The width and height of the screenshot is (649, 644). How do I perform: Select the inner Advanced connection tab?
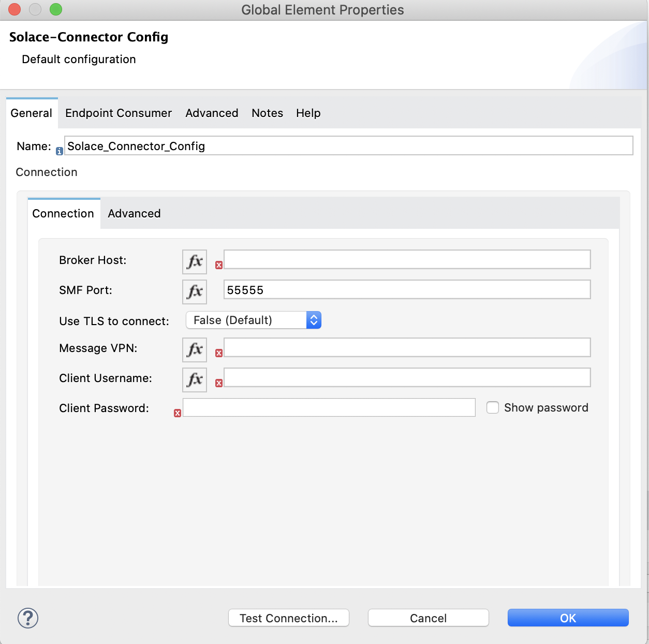coord(134,214)
